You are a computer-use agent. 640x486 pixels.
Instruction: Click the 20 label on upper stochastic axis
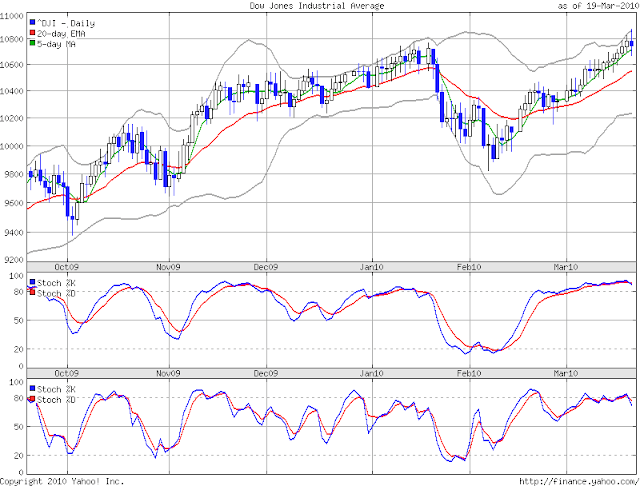pyautogui.click(x=19, y=349)
